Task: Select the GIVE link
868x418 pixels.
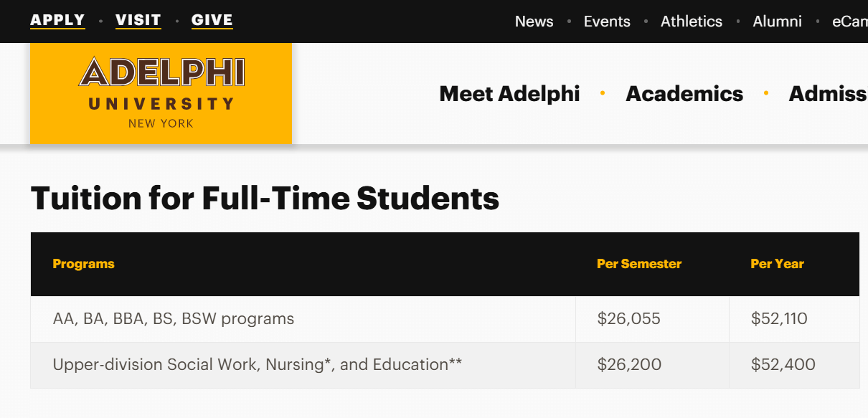Action: click(212, 21)
